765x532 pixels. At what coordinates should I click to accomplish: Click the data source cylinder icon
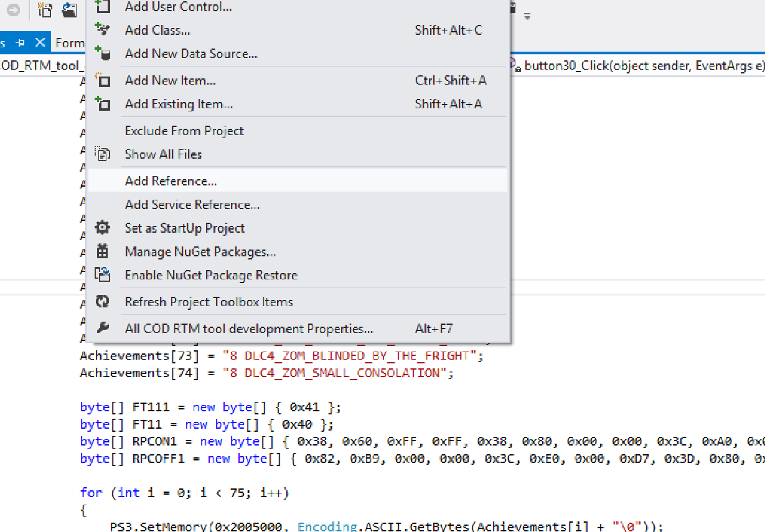click(x=102, y=53)
